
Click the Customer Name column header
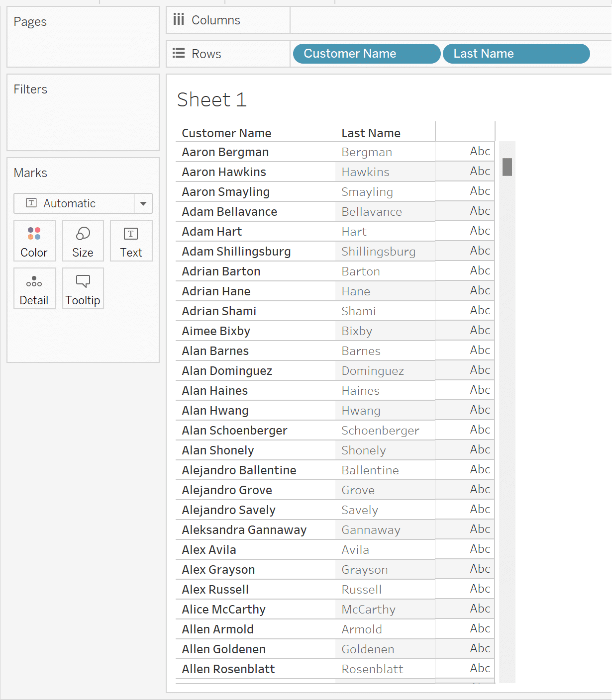click(226, 133)
